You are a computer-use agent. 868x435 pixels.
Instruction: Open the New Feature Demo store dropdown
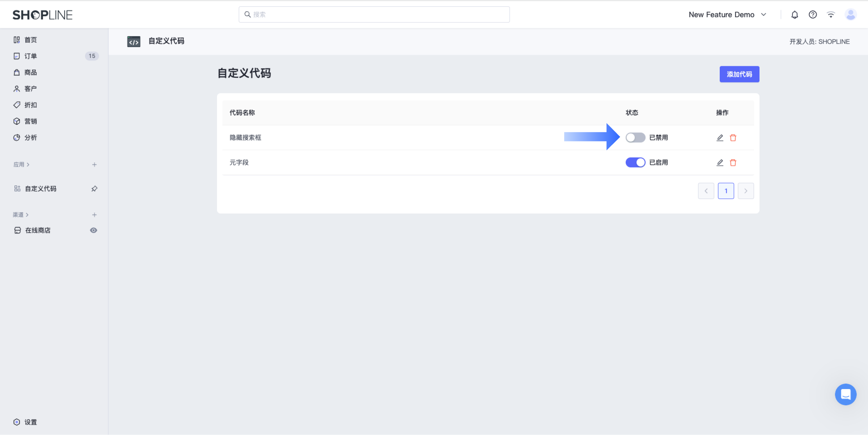click(728, 14)
